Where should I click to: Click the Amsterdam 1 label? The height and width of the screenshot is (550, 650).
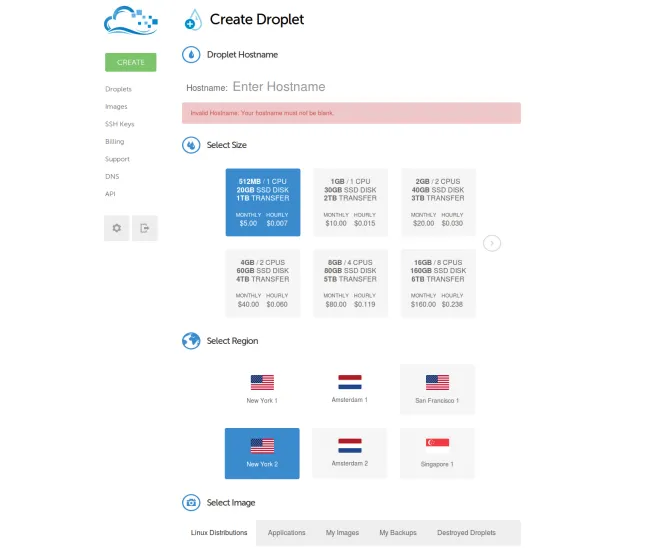click(349, 400)
